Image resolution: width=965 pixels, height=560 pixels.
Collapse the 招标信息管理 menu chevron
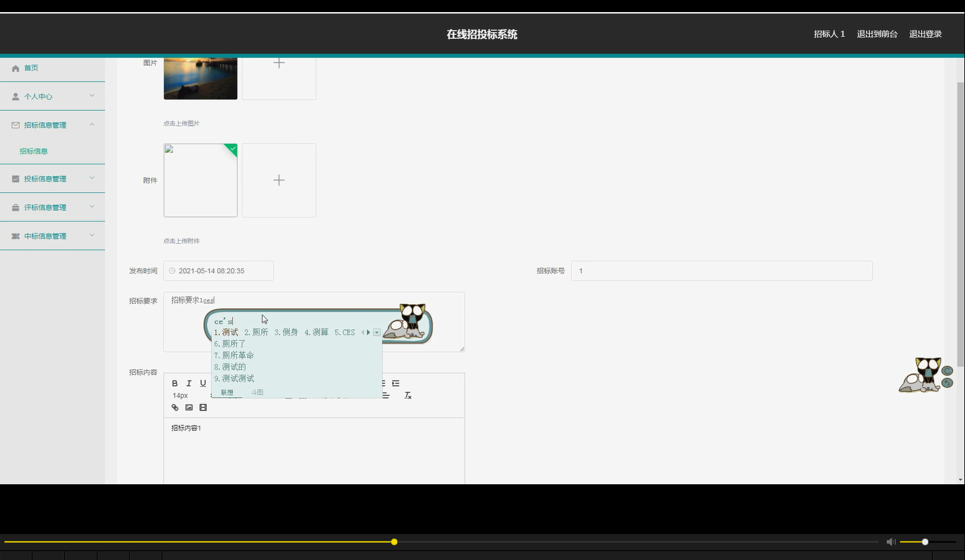click(x=92, y=125)
